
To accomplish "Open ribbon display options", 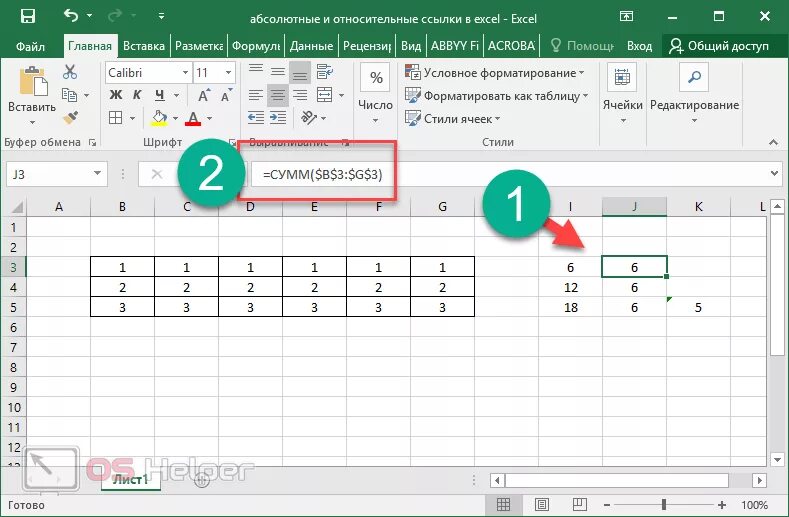I will (x=626, y=17).
